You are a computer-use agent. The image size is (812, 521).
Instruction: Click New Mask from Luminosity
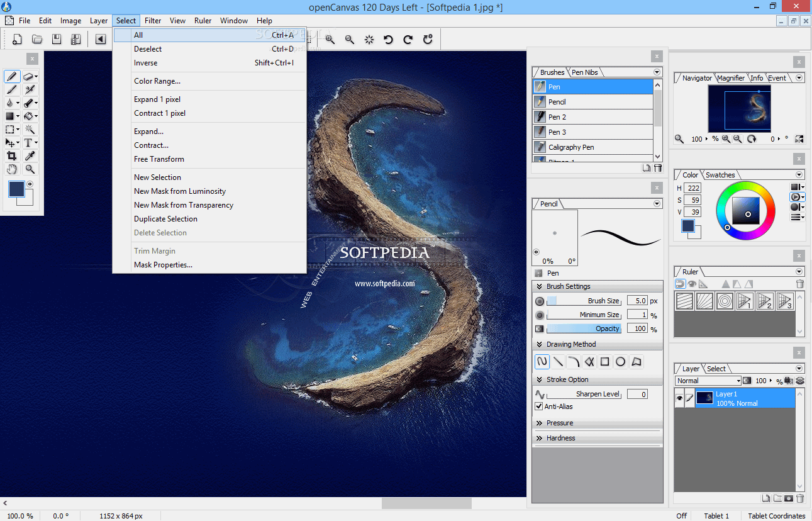pos(209,191)
